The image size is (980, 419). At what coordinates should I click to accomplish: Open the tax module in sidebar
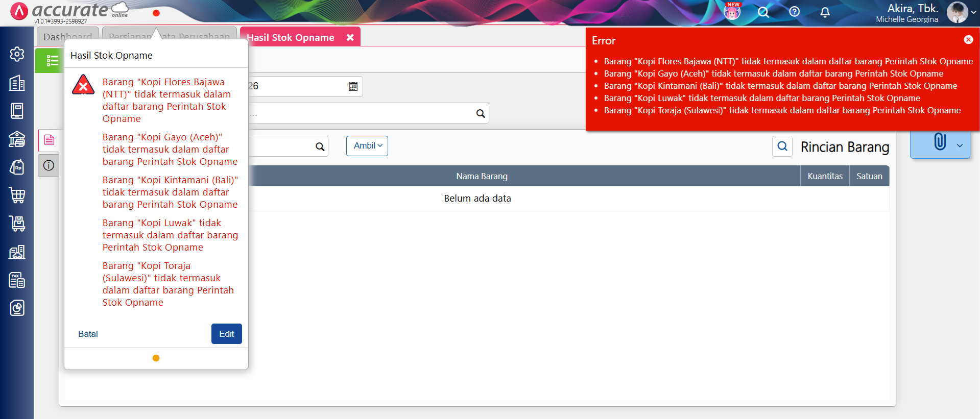pyautogui.click(x=17, y=280)
